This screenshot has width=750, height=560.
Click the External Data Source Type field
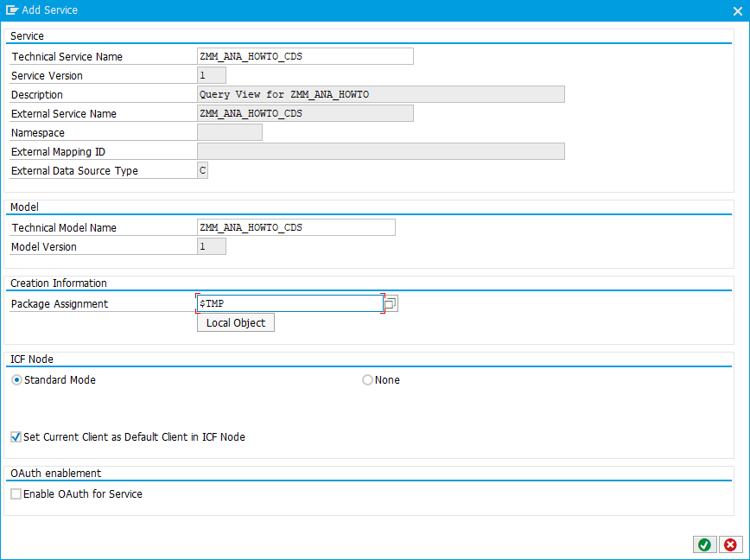202,171
